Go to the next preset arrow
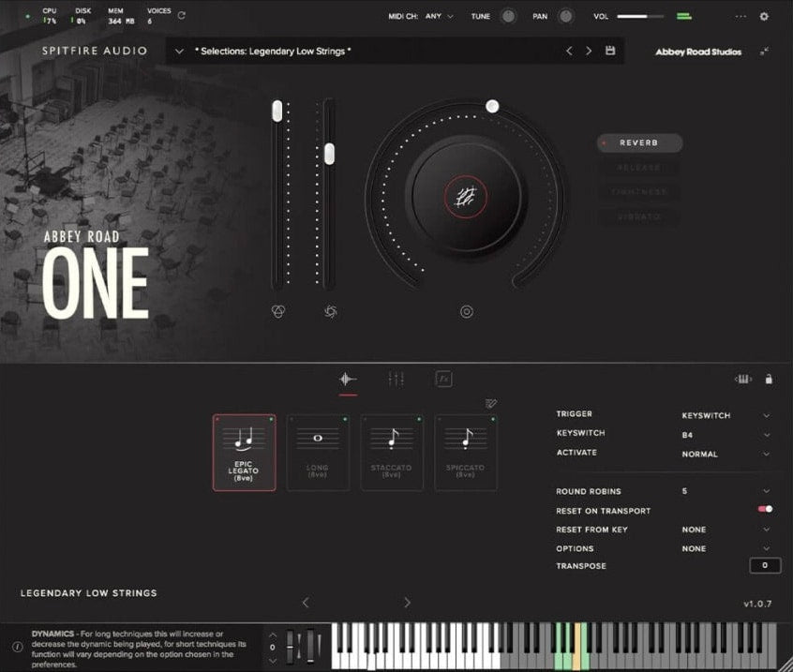Screen dimensions: 793x672 (589, 51)
